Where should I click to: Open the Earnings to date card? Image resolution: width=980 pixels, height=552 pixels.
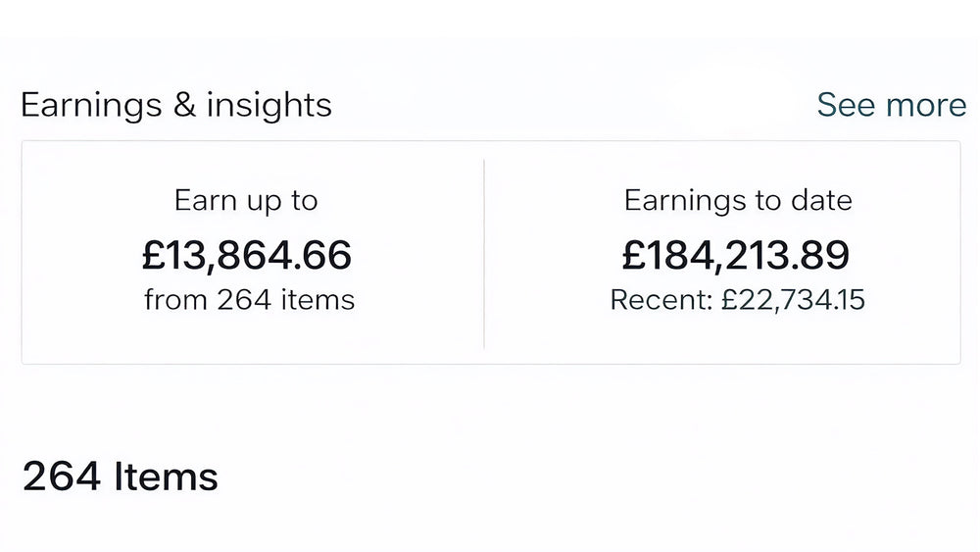click(x=722, y=252)
